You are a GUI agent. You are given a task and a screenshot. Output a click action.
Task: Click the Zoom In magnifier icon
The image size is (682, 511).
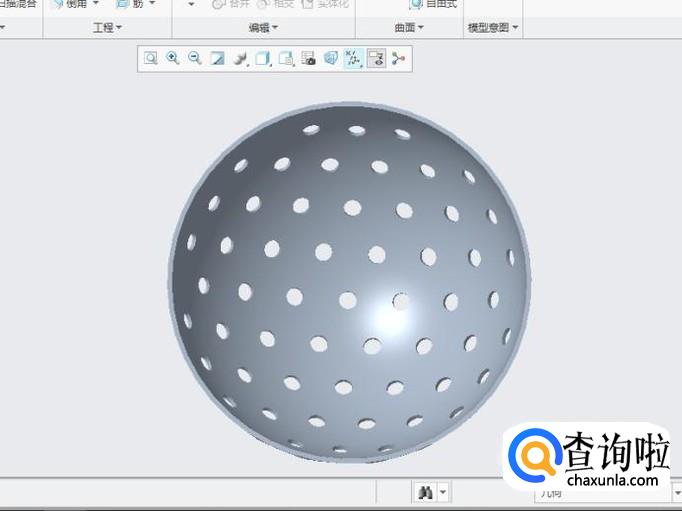click(x=173, y=59)
